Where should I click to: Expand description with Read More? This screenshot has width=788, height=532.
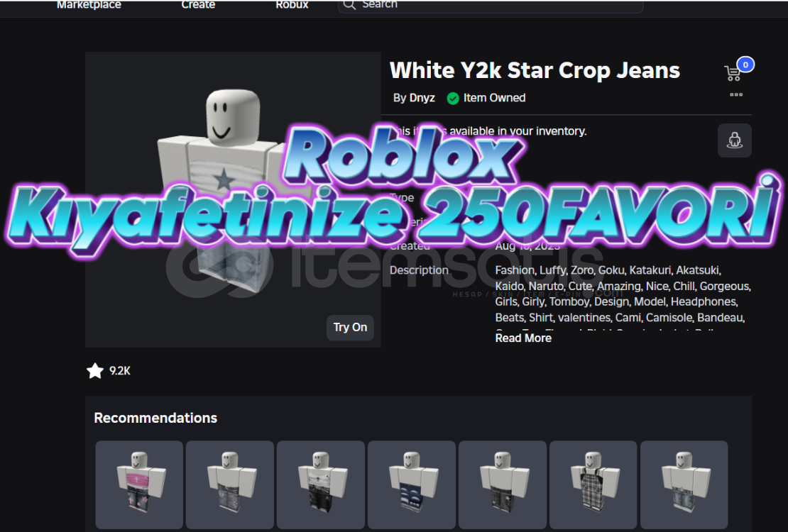pyautogui.click(x=523, y=338)
